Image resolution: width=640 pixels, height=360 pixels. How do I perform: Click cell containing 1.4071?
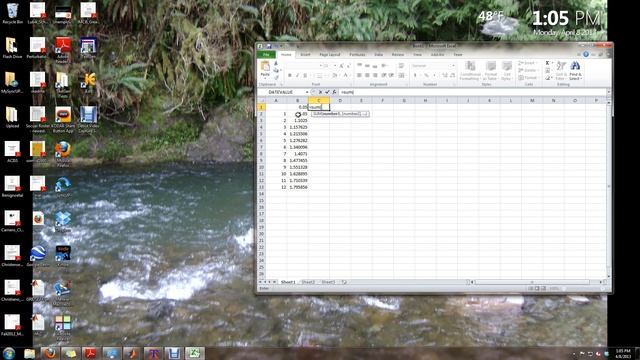click(x=297, y=154)
